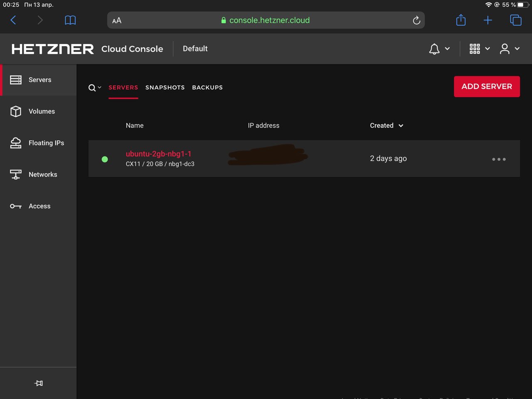The image size is (532, 399).
Task: Select the Servers sidebar icon
Action: [16, 80]
